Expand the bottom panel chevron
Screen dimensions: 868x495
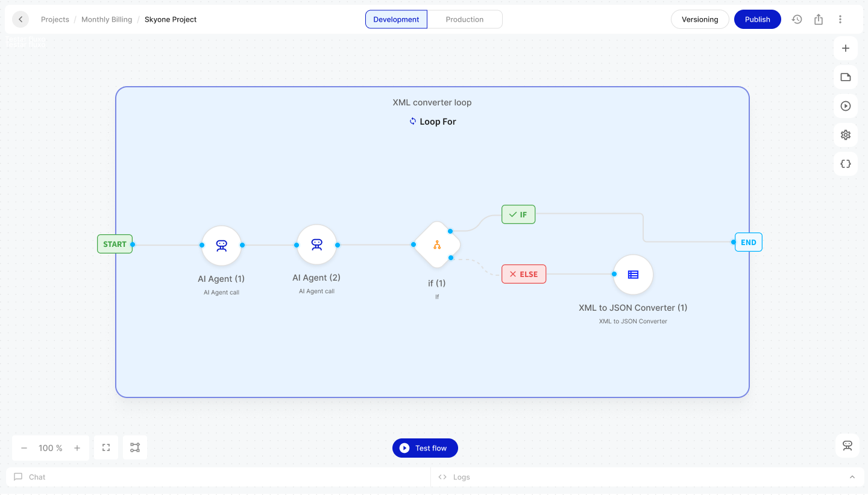(x=852, y=477)
